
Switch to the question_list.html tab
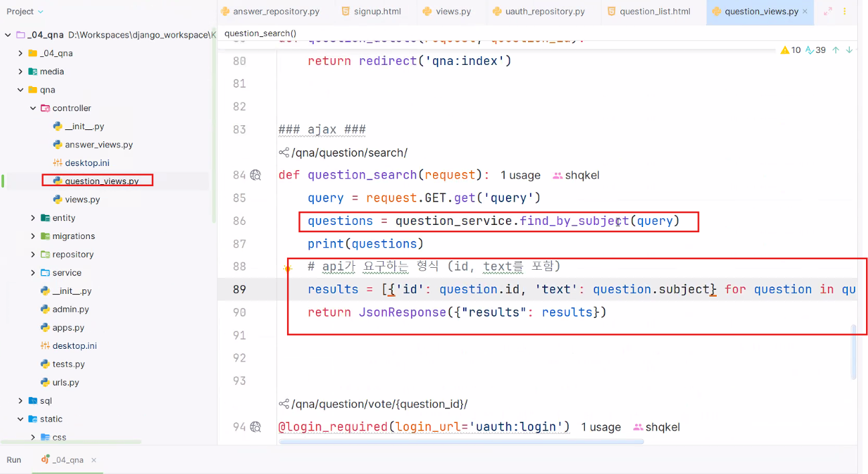649,11
